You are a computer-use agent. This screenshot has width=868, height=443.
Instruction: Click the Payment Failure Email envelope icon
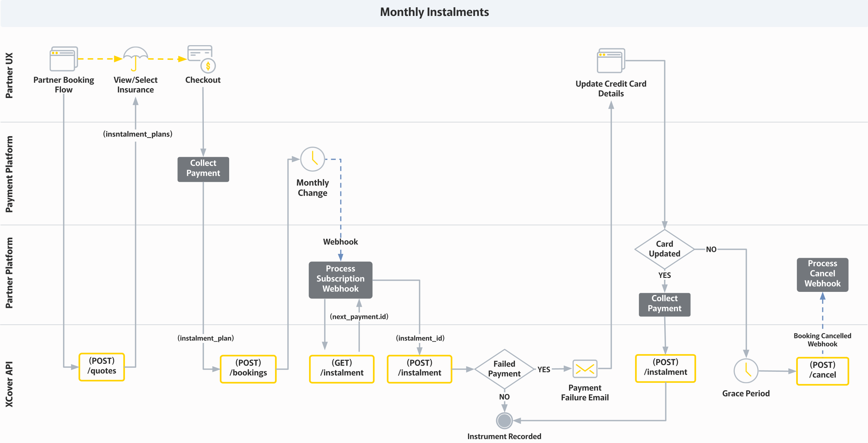coord(585,369)
